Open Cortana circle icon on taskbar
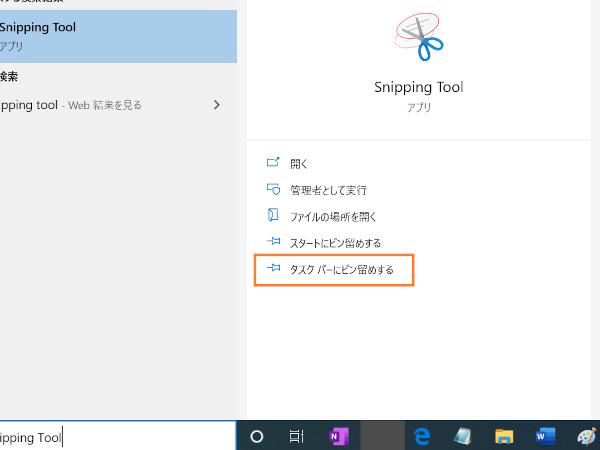600x450 pixels. (x=256, y=436)
